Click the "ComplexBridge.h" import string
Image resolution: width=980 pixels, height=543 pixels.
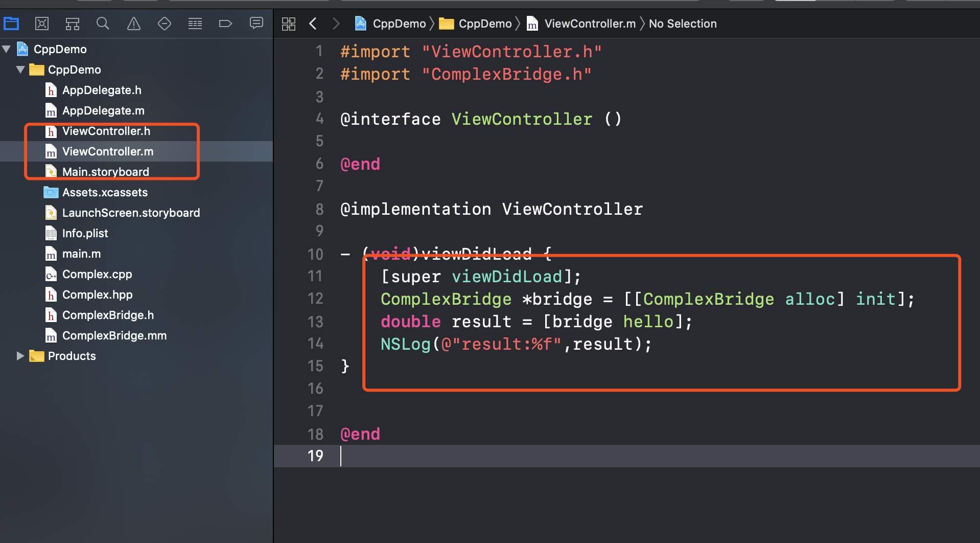click(x=506, y=74)
